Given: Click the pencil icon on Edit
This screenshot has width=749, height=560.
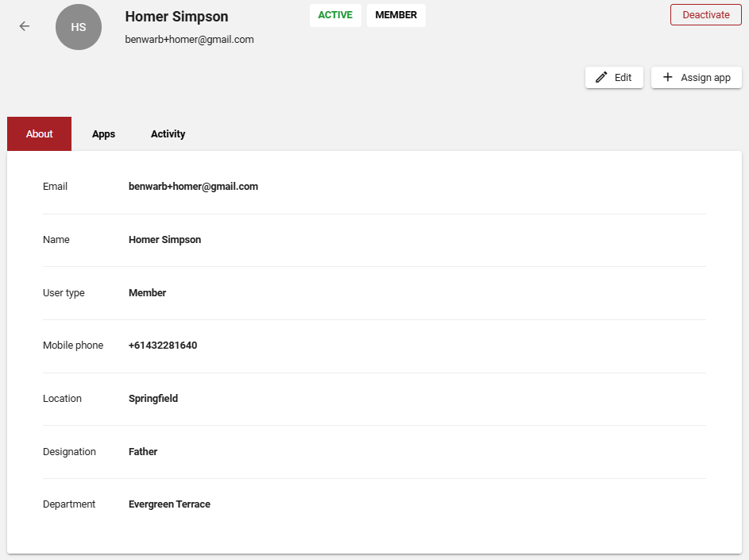Looking at the screenshot, I should tap(601, 77).
